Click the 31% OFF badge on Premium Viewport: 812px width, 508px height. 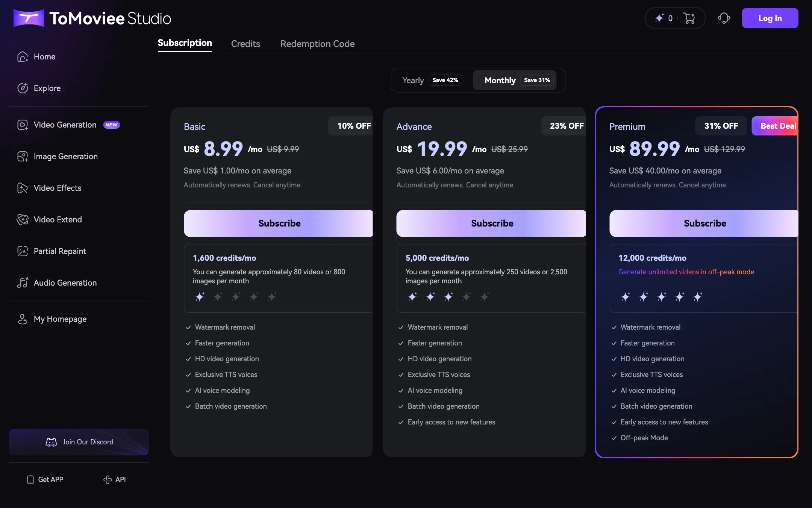coord(721,126)
